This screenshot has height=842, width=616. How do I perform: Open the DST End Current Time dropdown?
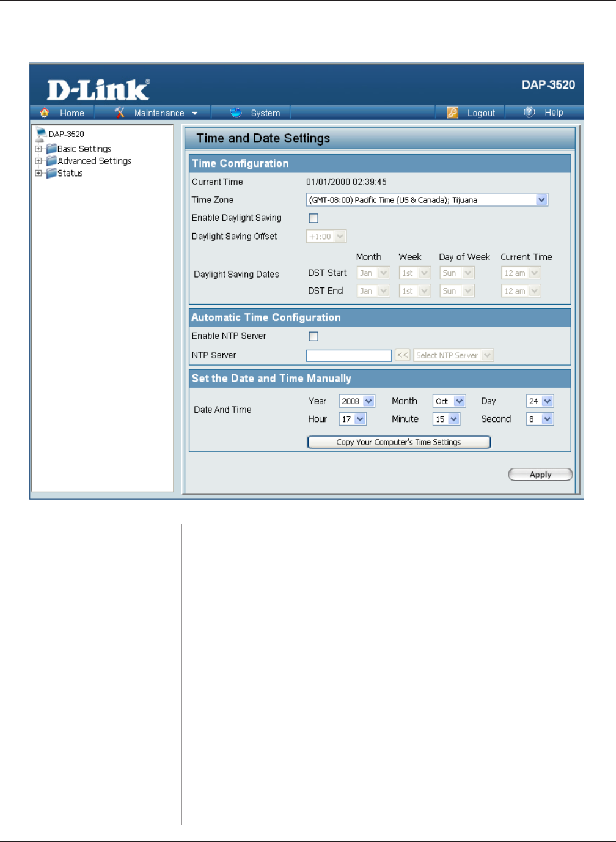tap(521, 291)
